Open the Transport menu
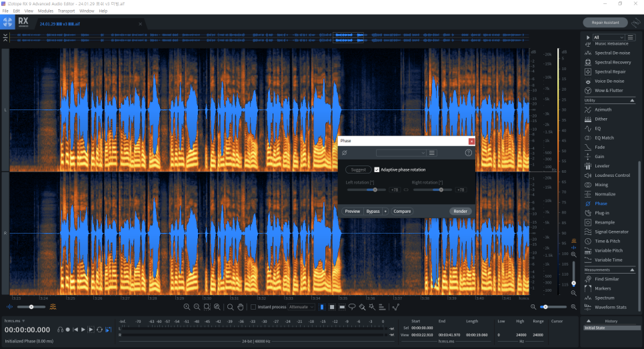 (66, 11)
